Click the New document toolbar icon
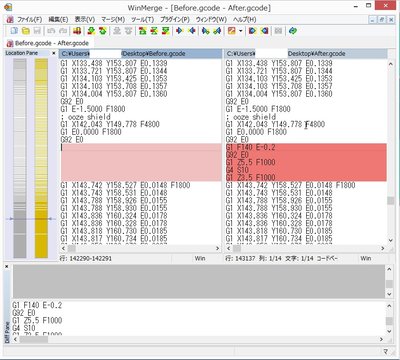This screenshot has width=400, height=360. pos(14,31)
